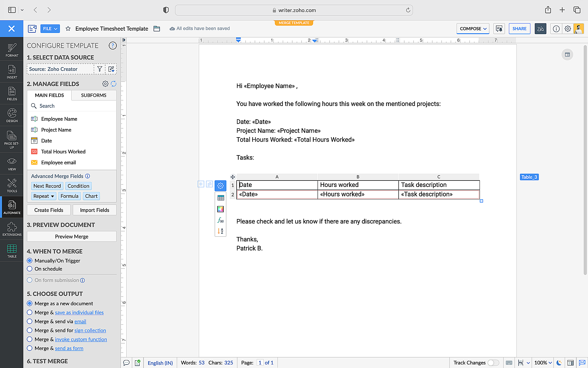Click the SHARE button

(519, 29)
